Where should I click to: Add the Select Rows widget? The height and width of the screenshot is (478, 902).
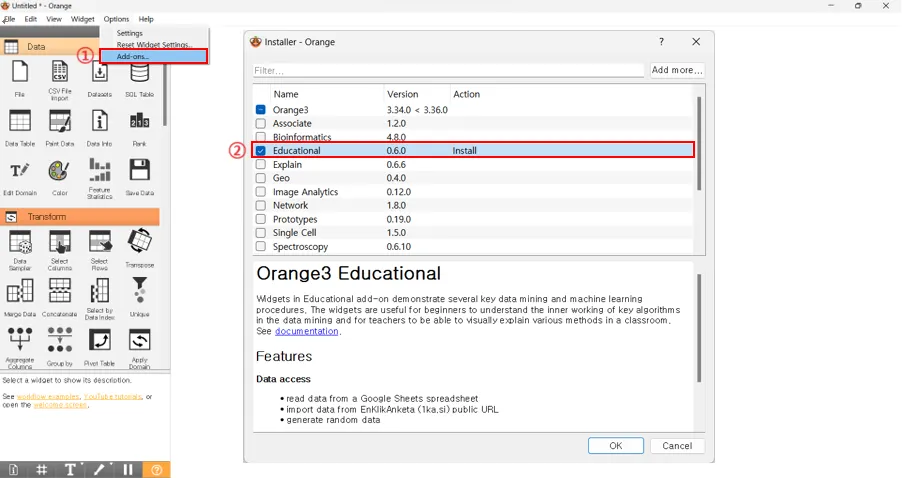coord(100,250)
